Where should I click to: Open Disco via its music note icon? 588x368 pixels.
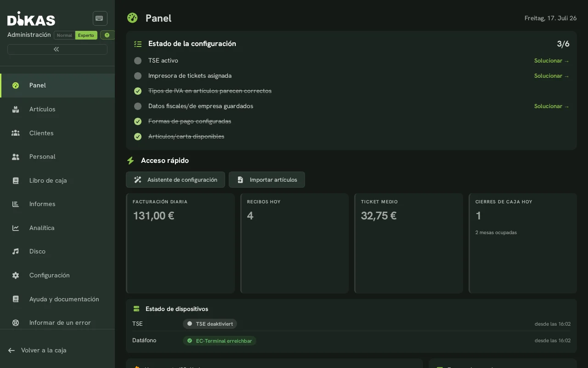(16, 252)
